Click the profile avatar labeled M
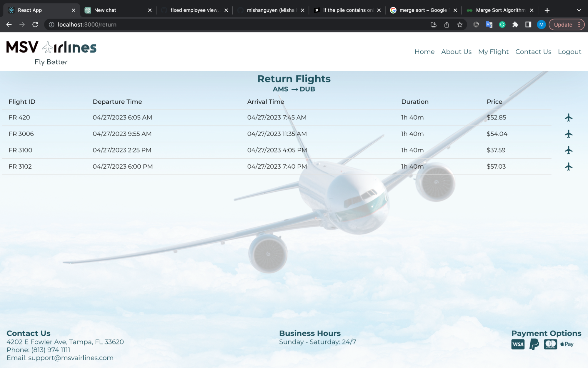 541,24
